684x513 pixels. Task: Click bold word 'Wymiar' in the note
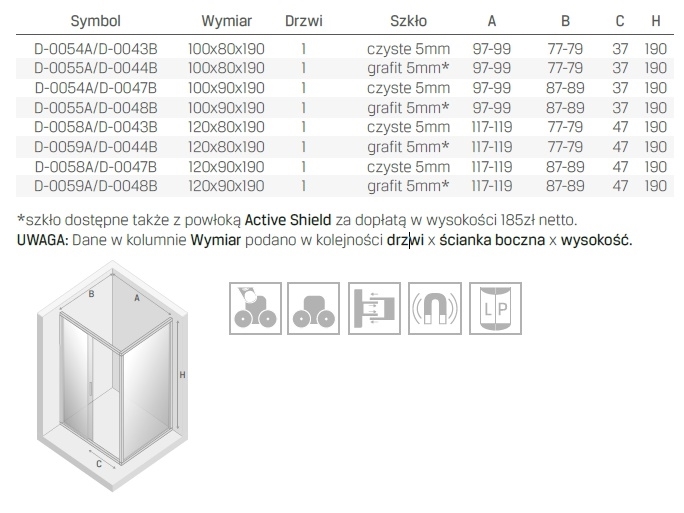pos(215,240)
